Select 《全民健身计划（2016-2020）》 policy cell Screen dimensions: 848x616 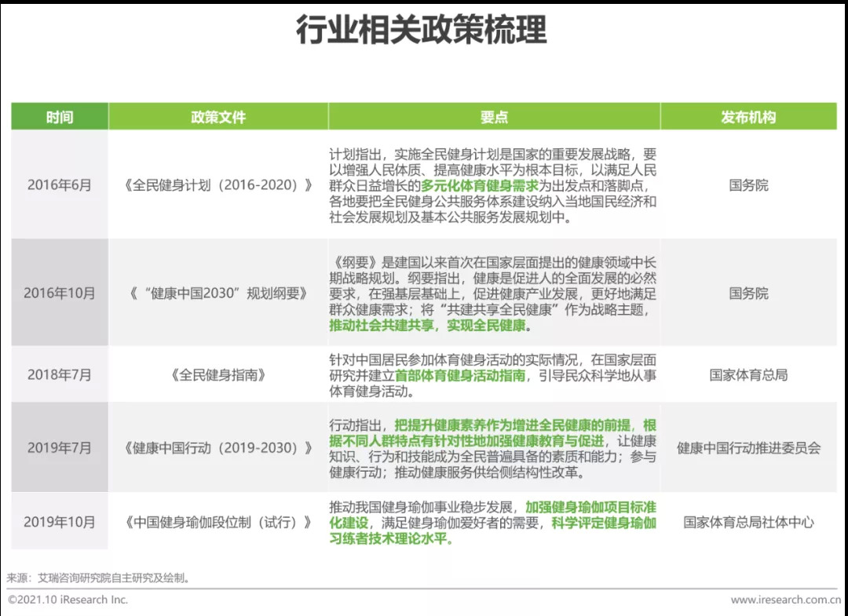[218, 185]
